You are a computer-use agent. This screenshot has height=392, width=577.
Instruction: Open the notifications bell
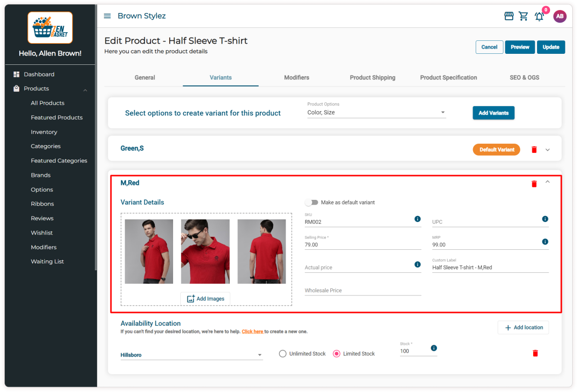click(x=539, y=16)
